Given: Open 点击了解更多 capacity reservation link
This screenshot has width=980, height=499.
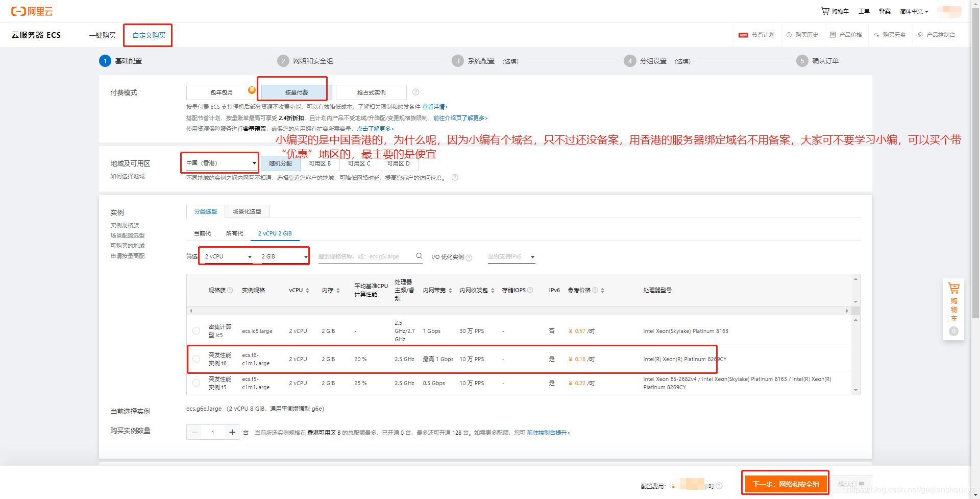Looking at the screenshot, I should [376, 129].
